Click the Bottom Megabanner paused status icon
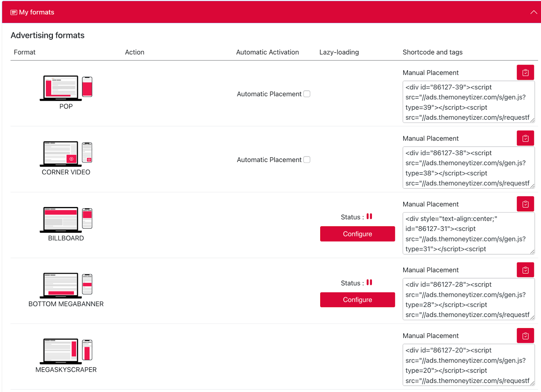This screenshot has height=392, width=541. (x=369, y=282)
